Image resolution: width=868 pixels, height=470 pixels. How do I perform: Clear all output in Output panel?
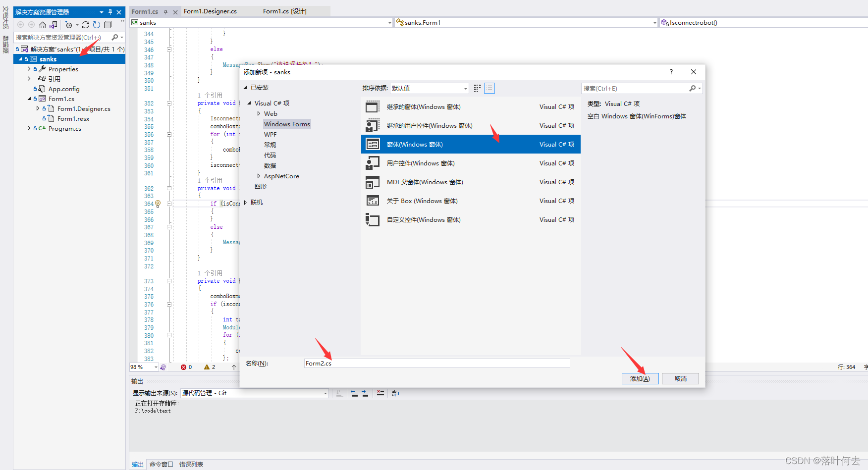pyautogui.click(x=380, y=393)
